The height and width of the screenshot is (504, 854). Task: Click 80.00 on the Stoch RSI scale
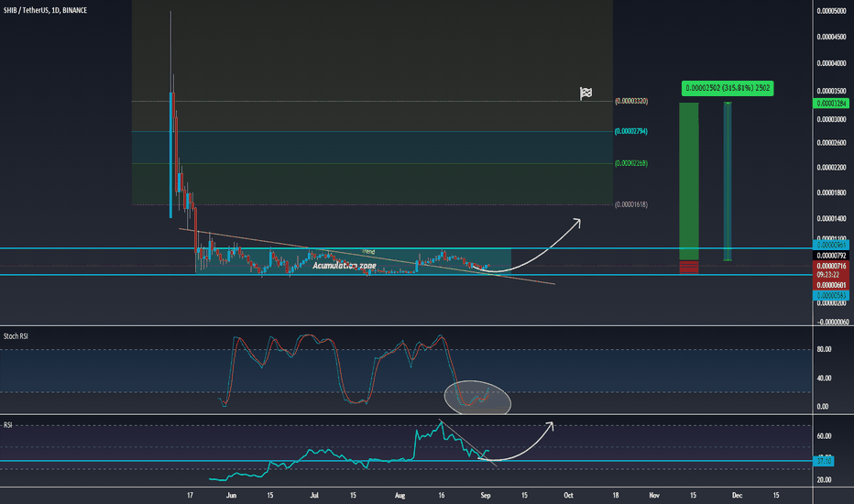(x=824, y=349)
